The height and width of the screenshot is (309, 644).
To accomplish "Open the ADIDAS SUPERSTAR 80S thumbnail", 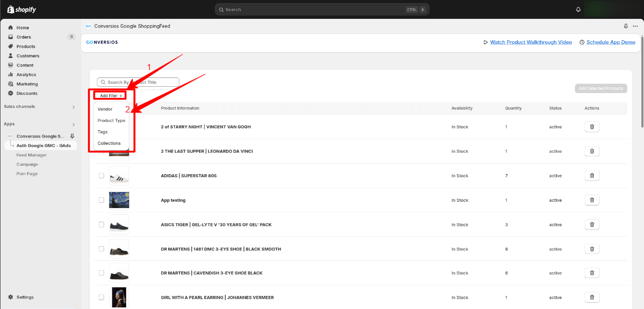I will tap(119, 176).
